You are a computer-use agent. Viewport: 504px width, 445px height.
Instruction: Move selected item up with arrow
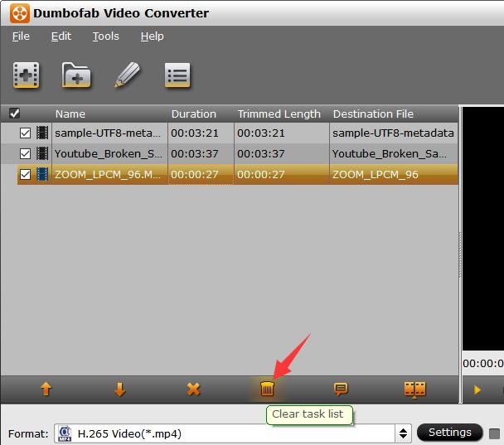click(46, 389)
